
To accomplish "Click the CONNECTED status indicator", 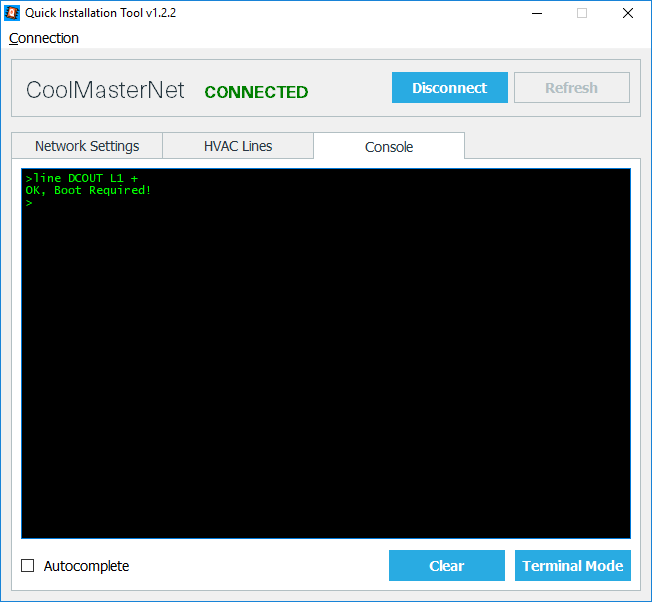I will click(x=256, y=92).
